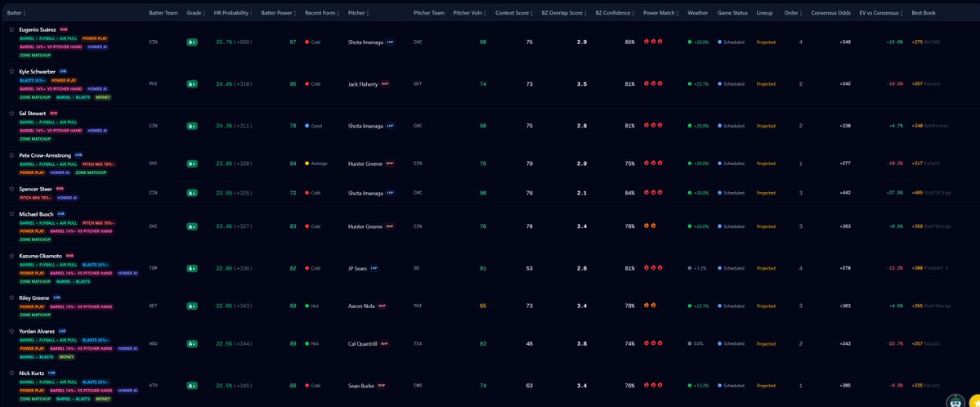Screen dimensions: 980x407
Task: Click the Order column header
Action: coord(793,12)
